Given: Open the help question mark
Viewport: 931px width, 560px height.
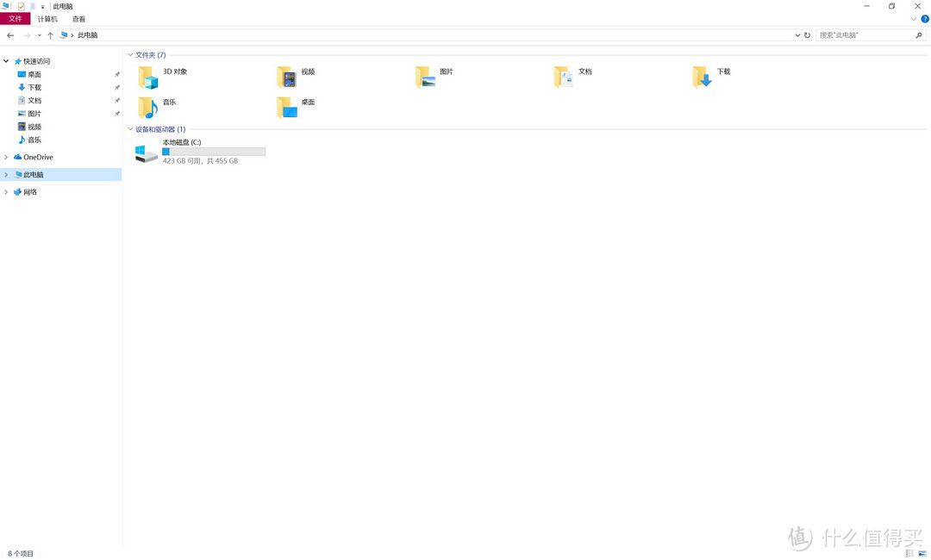Looking at the screenshot, I should click(924, 19).
